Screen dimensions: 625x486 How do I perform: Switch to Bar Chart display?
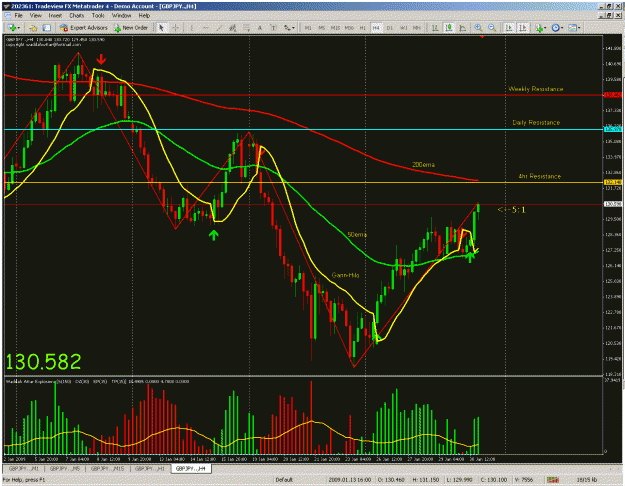[x=435, y=28]
